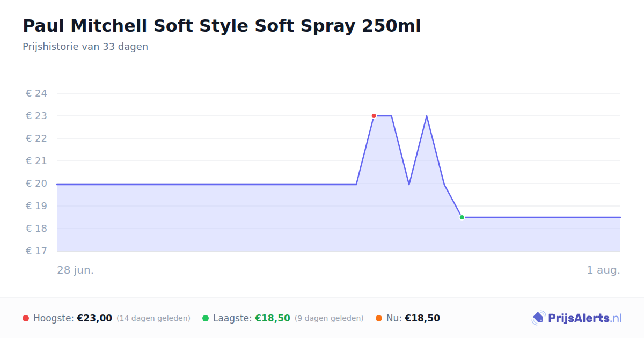Click the PrijsAlerts tag logo icon
This screenshot has width=644, height=338.
(x=538, y=318)
